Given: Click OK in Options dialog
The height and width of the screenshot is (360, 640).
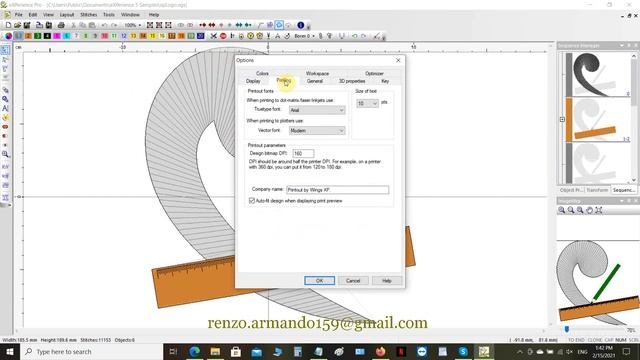Looking at the screenshot, I should 320,281.
